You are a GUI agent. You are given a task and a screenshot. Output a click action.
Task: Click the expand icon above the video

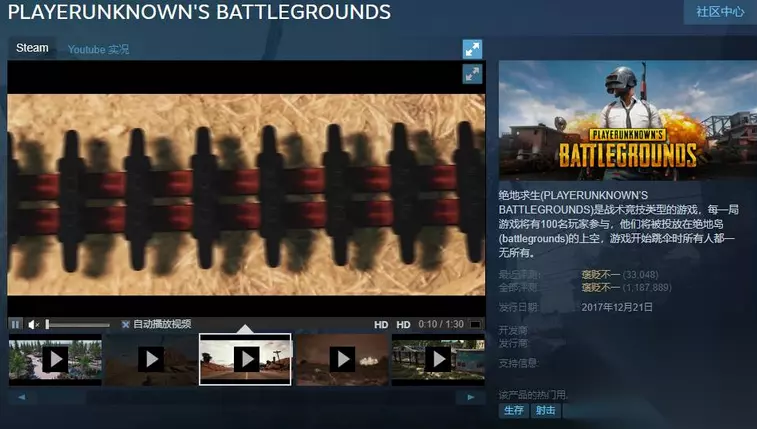472,49
